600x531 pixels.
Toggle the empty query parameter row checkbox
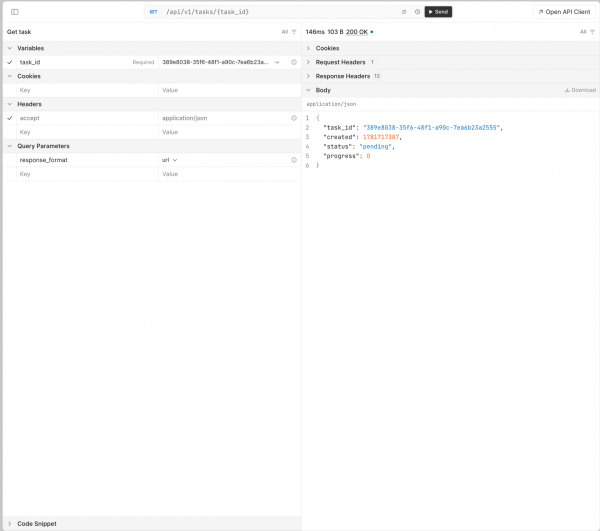(x=10, y=174)
